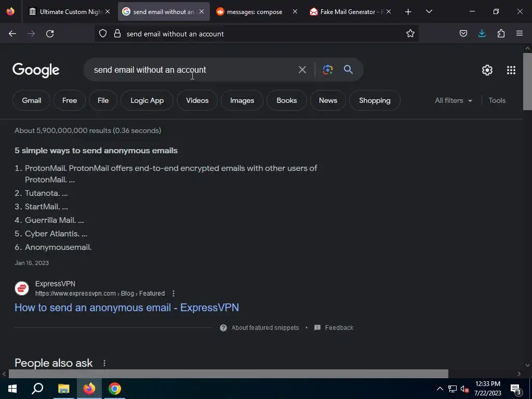
Task: Close the Ultimate Custom Night tab
Action: [108, 11]
